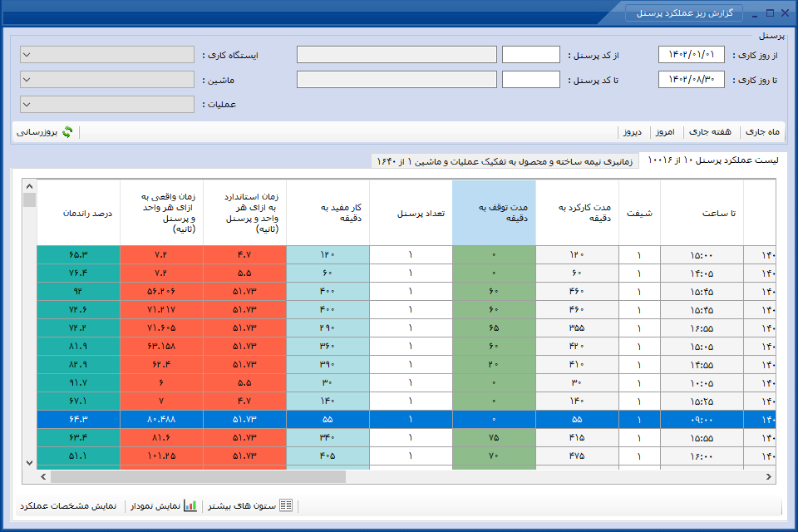The width and height of the screenshot is (798, 532).
Task: Click the scroll down arrow of the table
Action: click(x=30, y=463)
